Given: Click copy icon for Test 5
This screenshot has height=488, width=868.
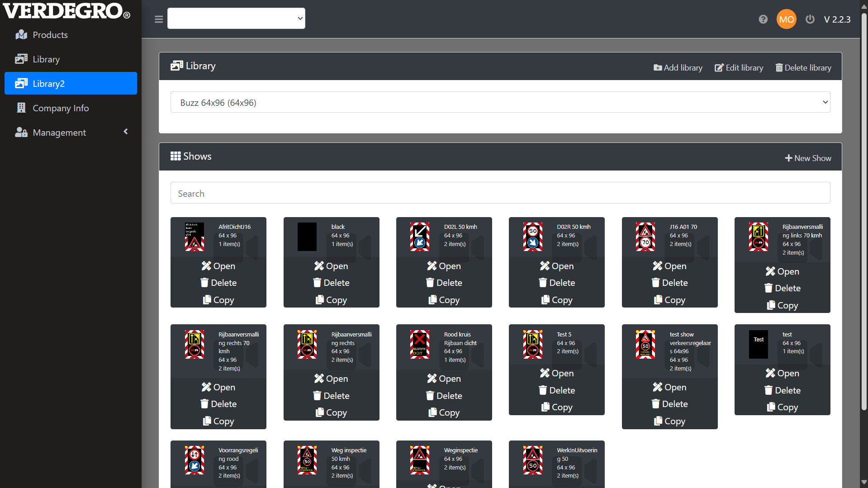Looking at the screenshot, I should [x=545, y=407].
